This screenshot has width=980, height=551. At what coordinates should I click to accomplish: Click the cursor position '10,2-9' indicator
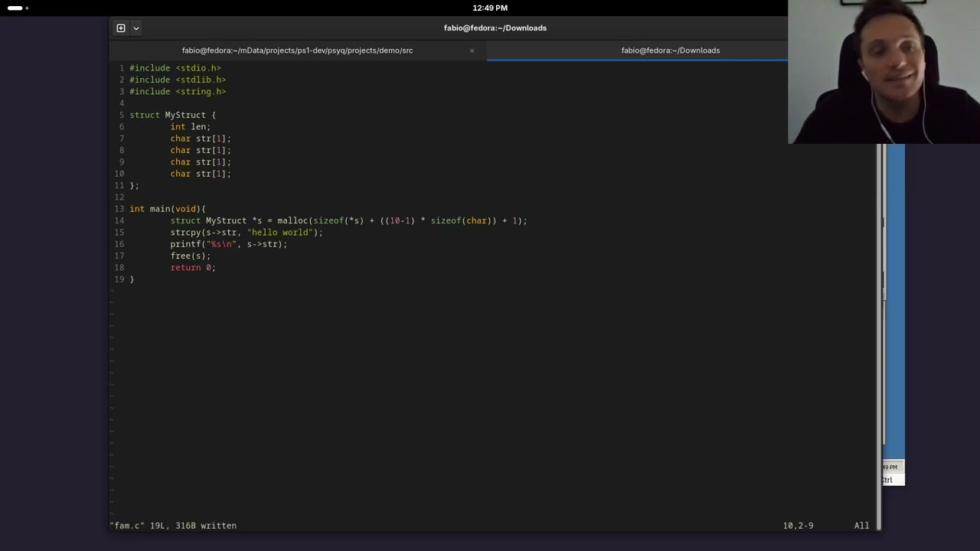click(798, 526)
